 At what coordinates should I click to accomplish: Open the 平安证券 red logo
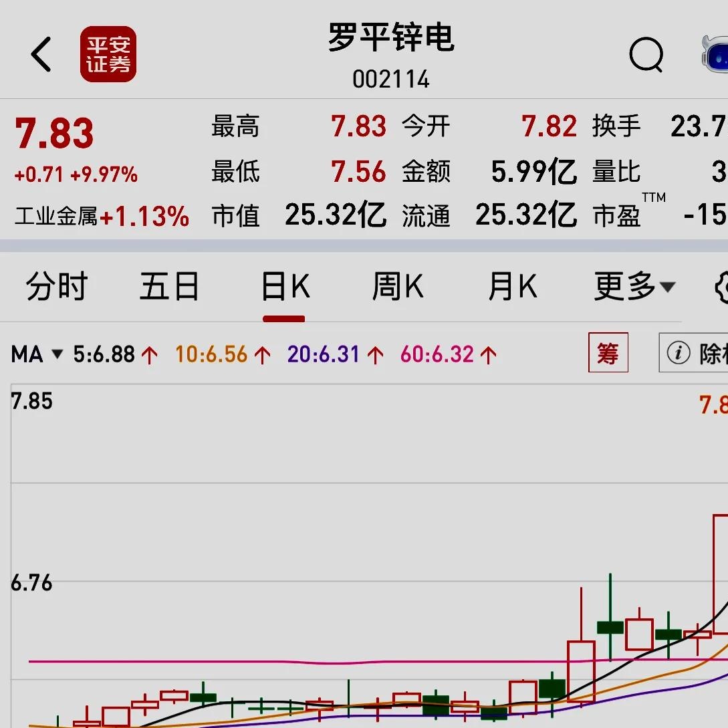coord(108,55)
